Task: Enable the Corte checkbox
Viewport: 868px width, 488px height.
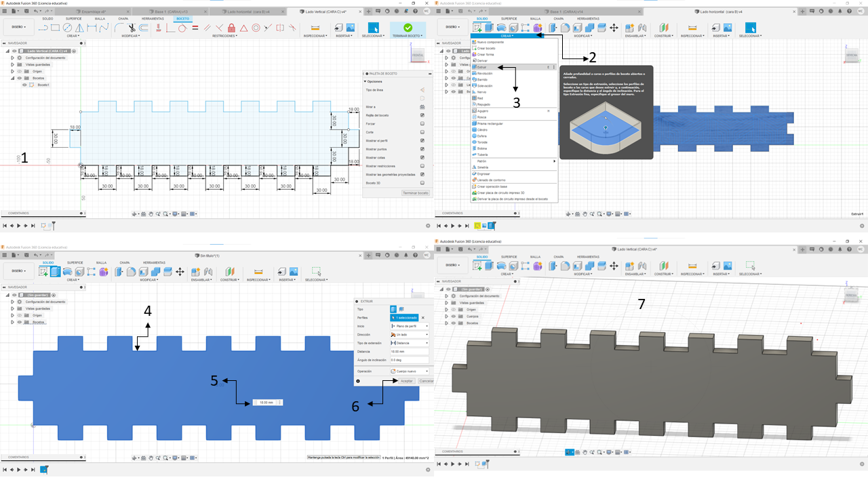Action: click(x=422, y=132)
